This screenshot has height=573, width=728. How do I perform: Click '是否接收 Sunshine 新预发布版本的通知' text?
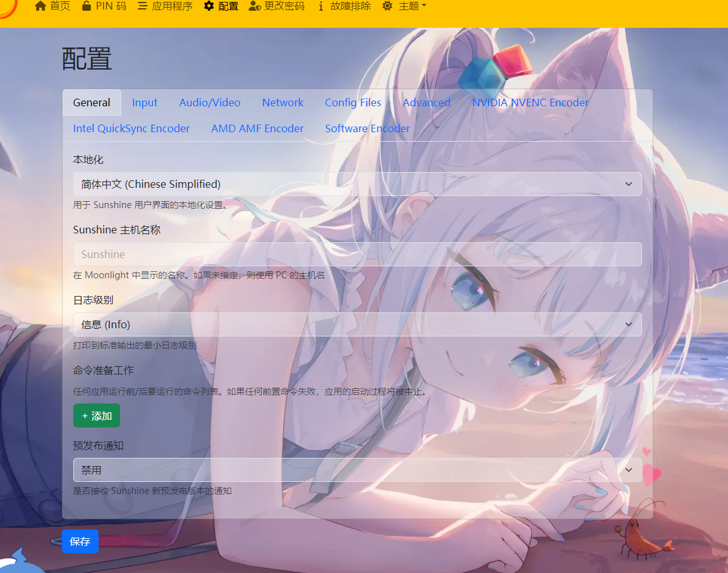(152, 491)
